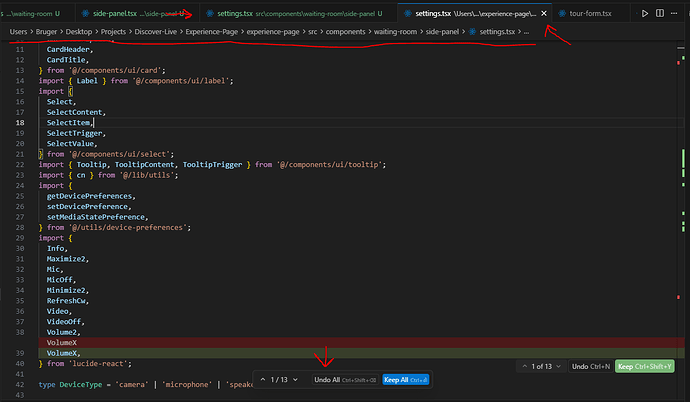690x402 pixels.
Task: Click the 'CardHeader,' import line
Action: (70, 49)
